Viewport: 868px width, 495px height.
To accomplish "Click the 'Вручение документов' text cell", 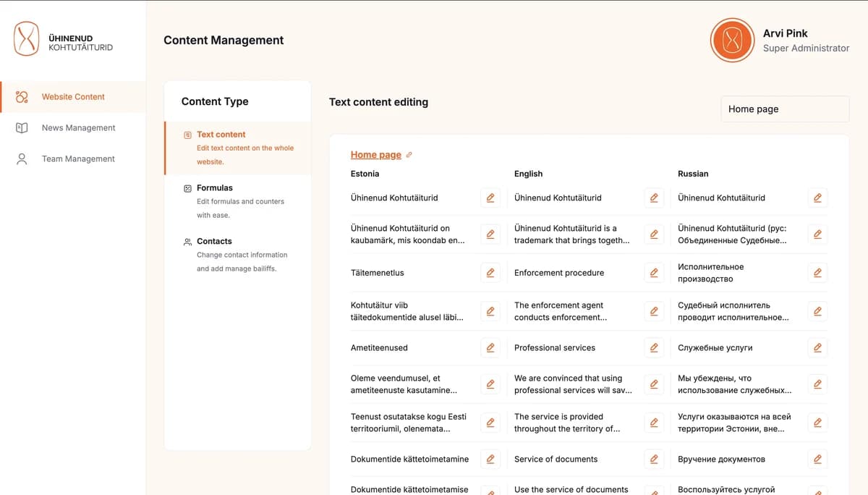I will pyautogui.click(x=721, y=460).
